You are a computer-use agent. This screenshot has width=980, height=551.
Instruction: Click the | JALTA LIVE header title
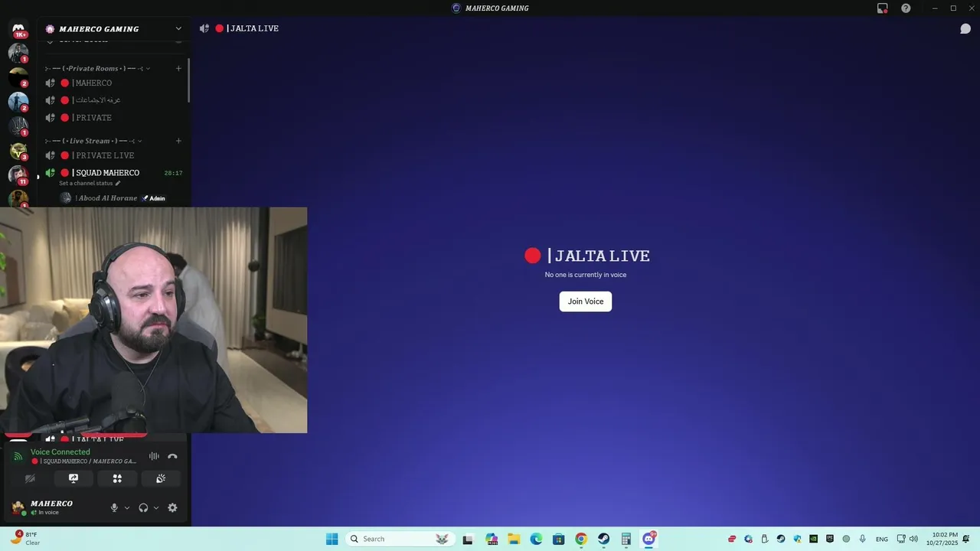click(253, 28)
